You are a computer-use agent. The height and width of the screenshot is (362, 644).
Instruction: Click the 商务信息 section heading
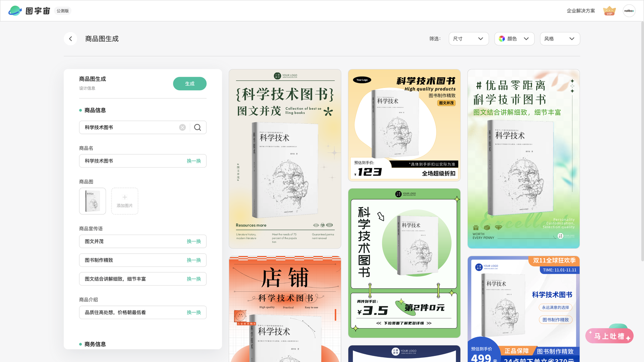point(95,344)
